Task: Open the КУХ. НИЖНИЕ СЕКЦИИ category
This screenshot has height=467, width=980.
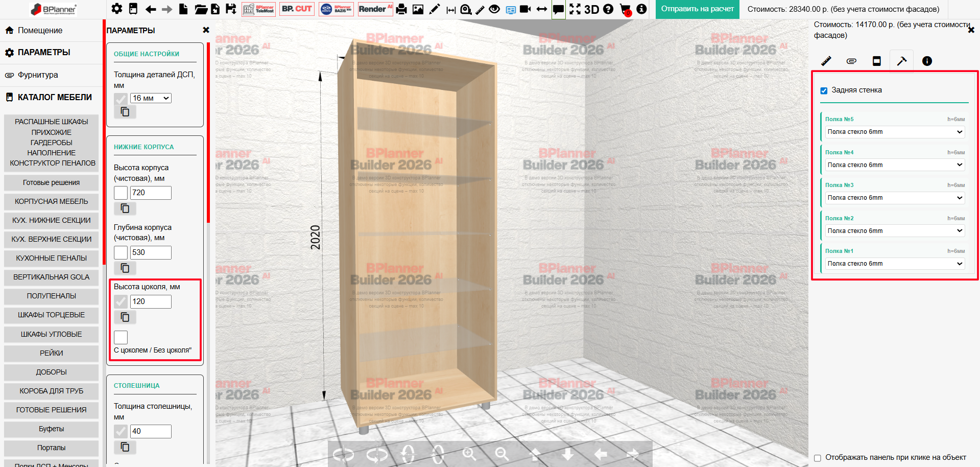Action: [x=52, y=220]
